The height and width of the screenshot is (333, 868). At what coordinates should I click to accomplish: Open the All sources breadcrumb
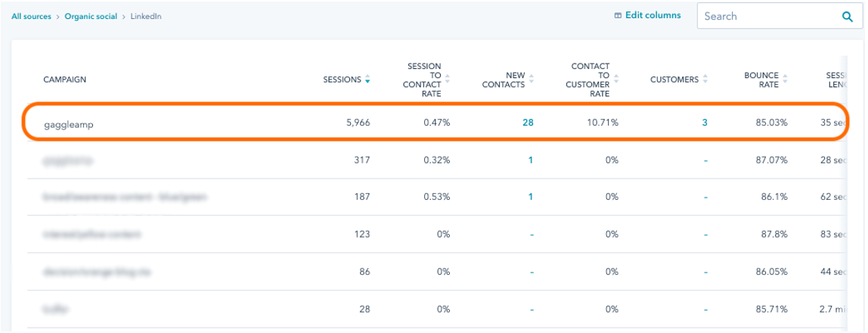32,16
